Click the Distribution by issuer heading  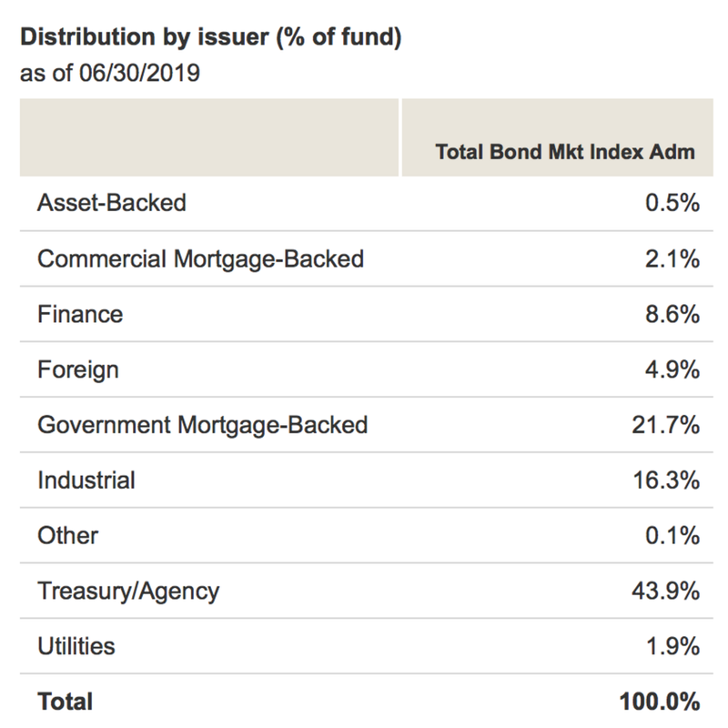[x=211, y=37]
